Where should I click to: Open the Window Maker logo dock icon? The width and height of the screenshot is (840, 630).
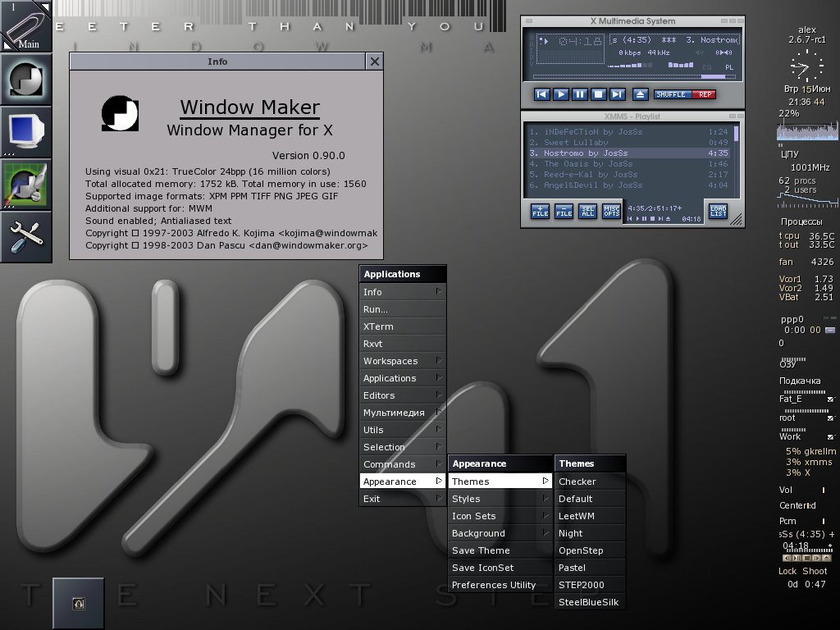click(25, 79)
